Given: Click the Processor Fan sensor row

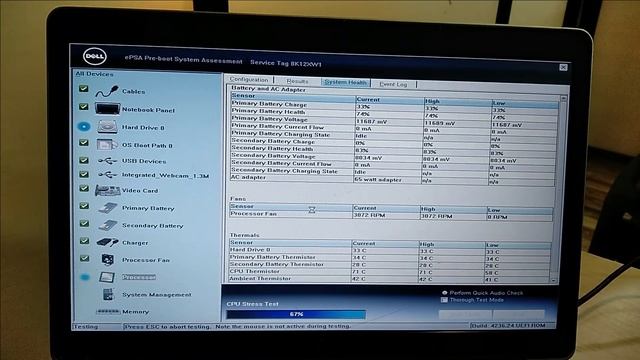Looking at the screenshot, I should (x=391, y=215).
